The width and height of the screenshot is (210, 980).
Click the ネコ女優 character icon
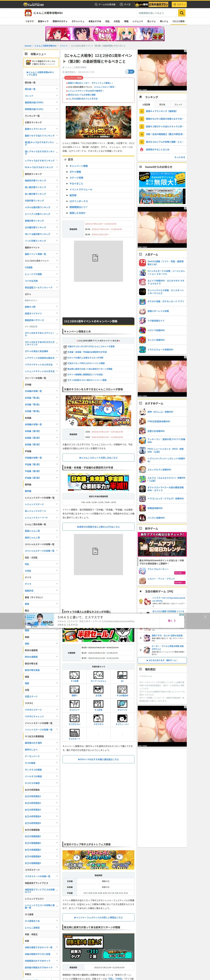coord(75,675)
